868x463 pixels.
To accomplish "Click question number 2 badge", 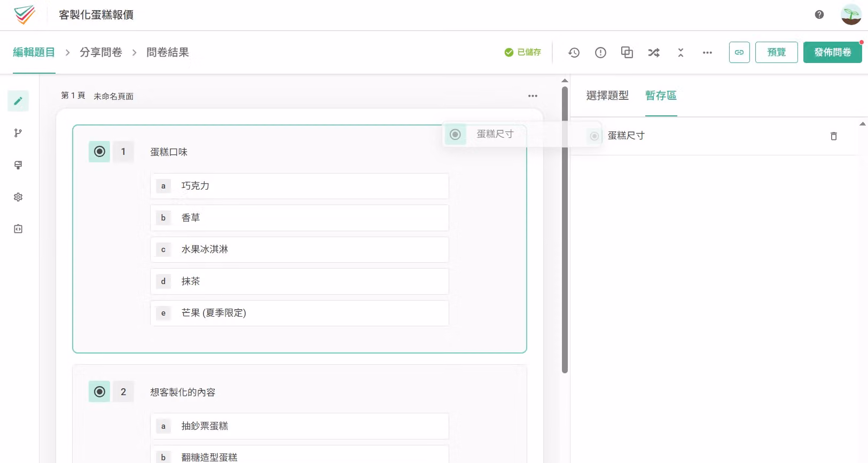I will coord(123,392).
